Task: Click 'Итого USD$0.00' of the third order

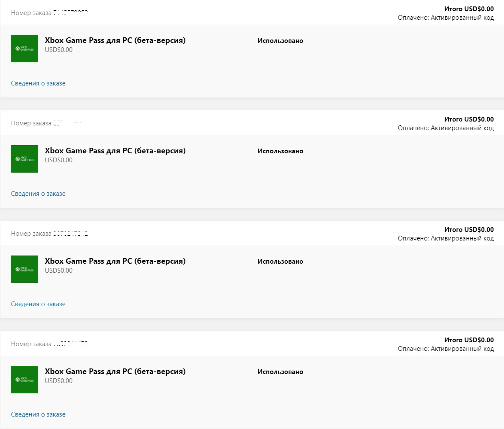Action: [x=469, y=230]
